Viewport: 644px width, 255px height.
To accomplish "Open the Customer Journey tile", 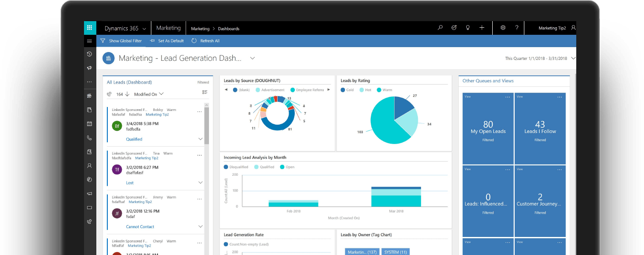I will [540, 201].
